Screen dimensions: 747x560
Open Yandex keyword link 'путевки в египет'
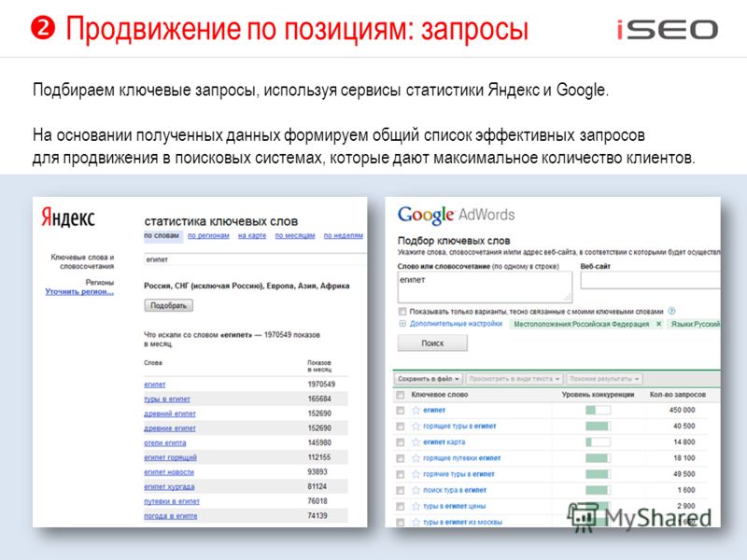[x=172, y=501]
